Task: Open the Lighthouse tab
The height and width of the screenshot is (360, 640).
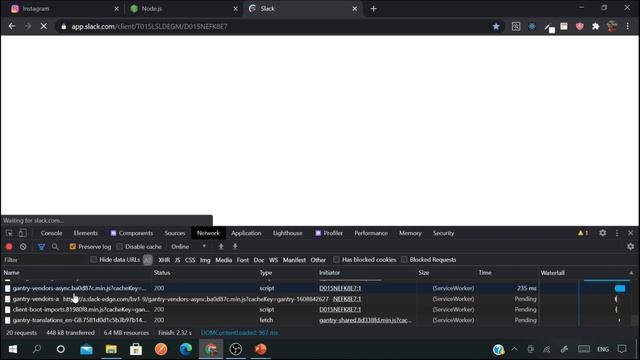Action: click(288, 233)
